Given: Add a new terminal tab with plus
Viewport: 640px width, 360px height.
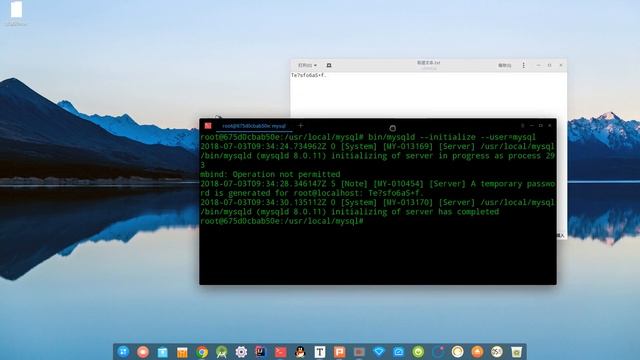Looking at the screenshot, I should tap(301, 126).
